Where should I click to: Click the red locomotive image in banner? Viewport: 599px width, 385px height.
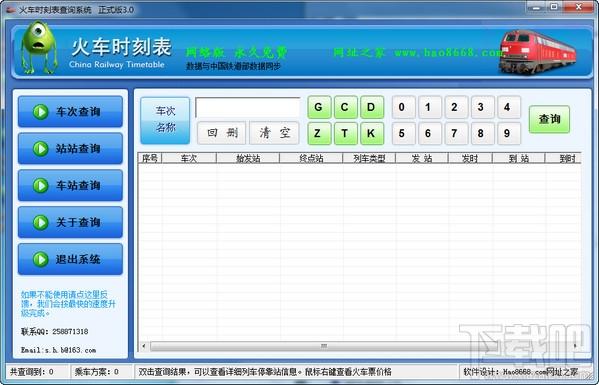[537, 52]
